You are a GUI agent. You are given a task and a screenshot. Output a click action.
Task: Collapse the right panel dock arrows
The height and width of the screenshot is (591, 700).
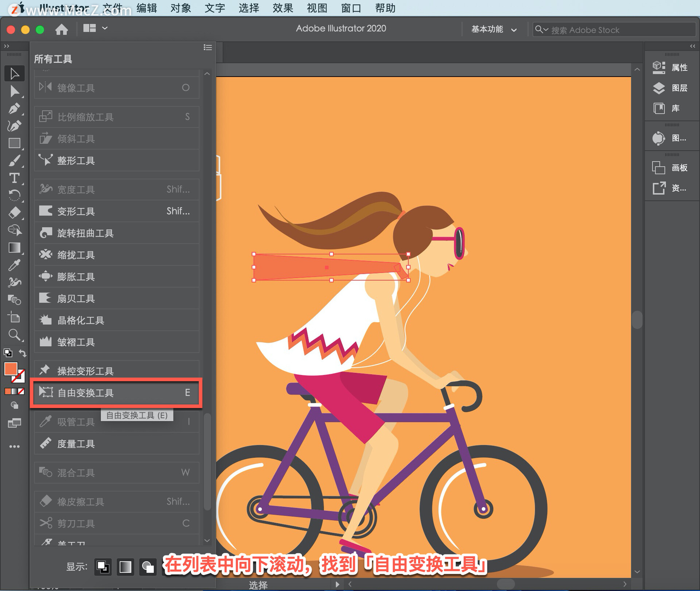pyautogui.click(x=692, y=46)
